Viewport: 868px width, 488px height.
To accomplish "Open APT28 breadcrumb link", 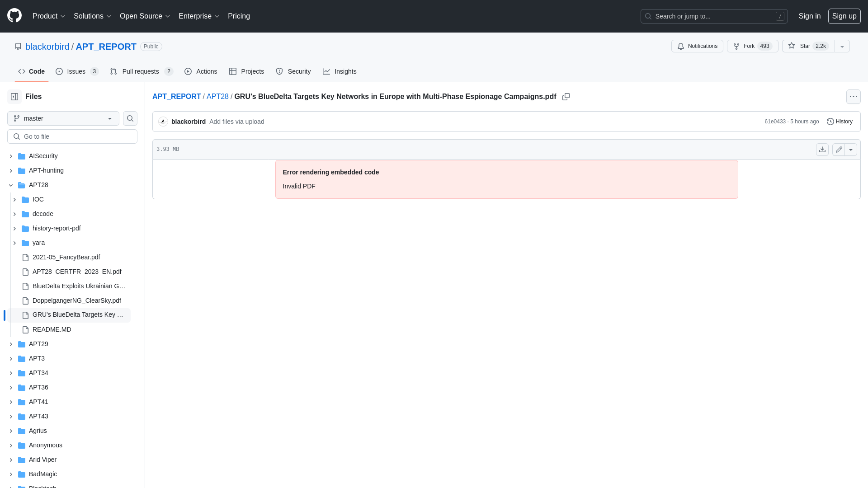I will tap(217, 97).
